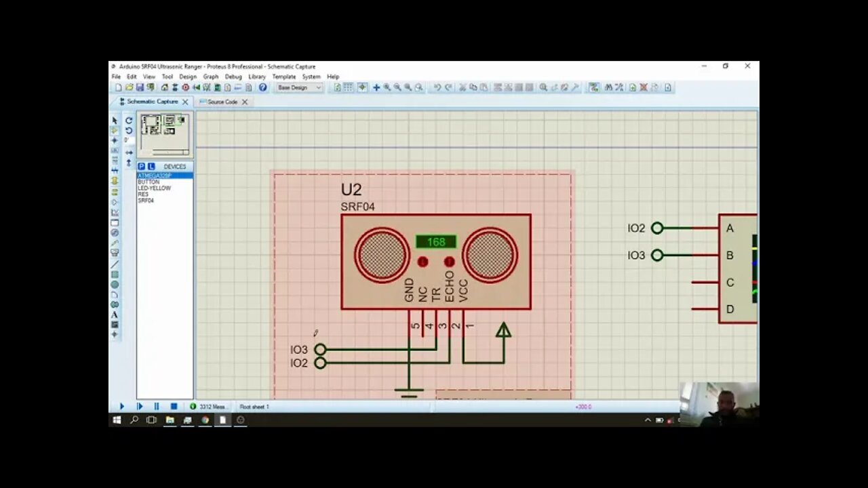868x488 pixels.
Task: Click the P pick devices button
Action: pos(142,166)
